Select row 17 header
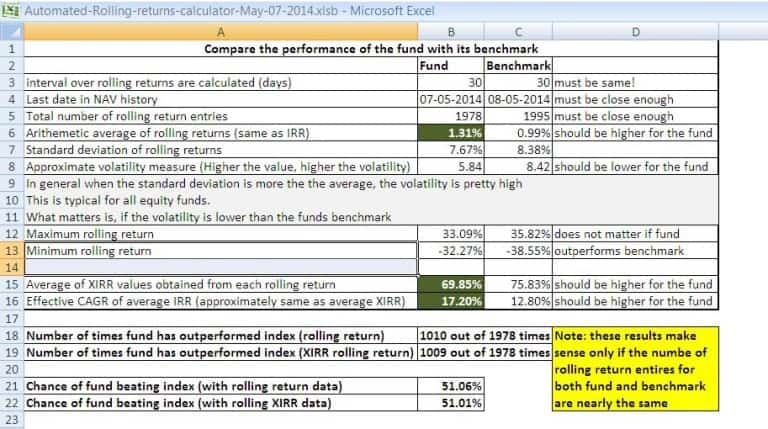 click(11, 318)
